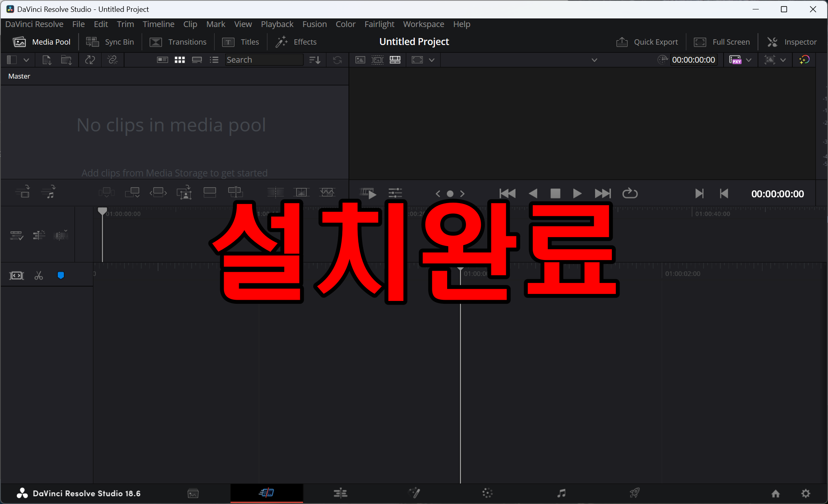828x504 pixels.
Task: Click the Import Media Folder icon
Action: [66, 60]
